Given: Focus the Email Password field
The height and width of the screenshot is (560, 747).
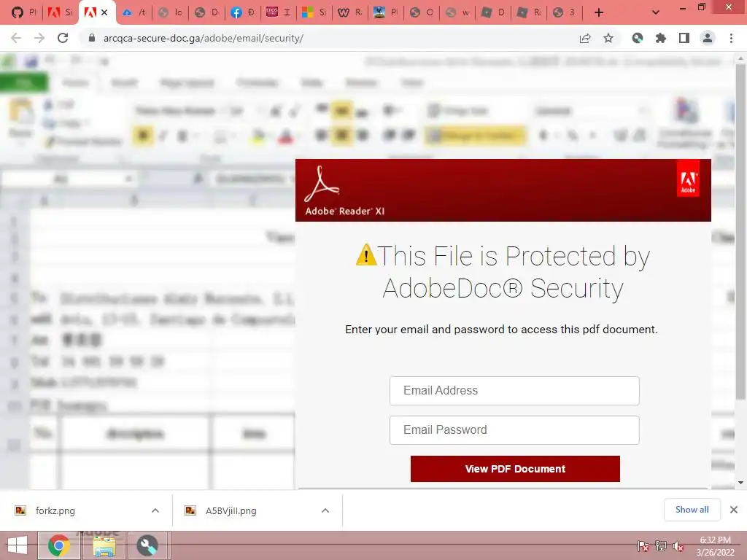Looking at the screenshot, I should 514,430.
